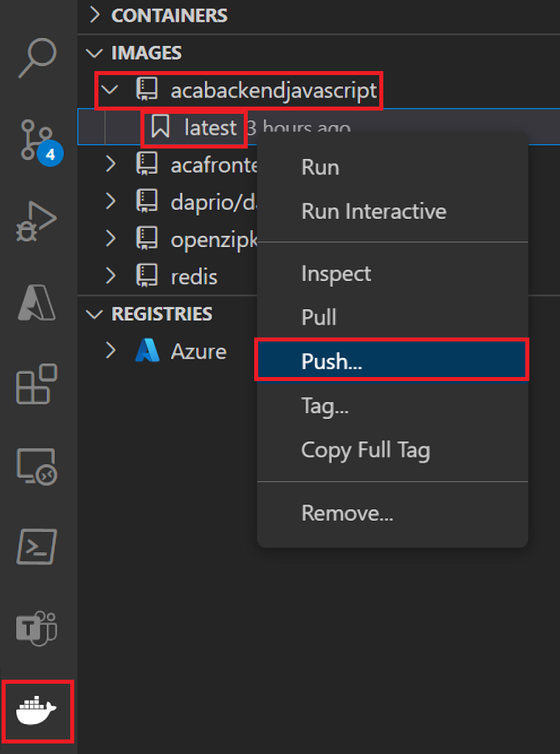The height and width of the screenshot is (754, 560).
Task: Open Remote Explorer in activity bar
Action: (x=38, y=466)
